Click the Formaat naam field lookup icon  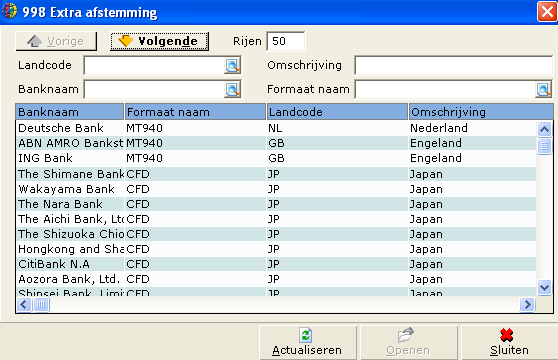543,89
